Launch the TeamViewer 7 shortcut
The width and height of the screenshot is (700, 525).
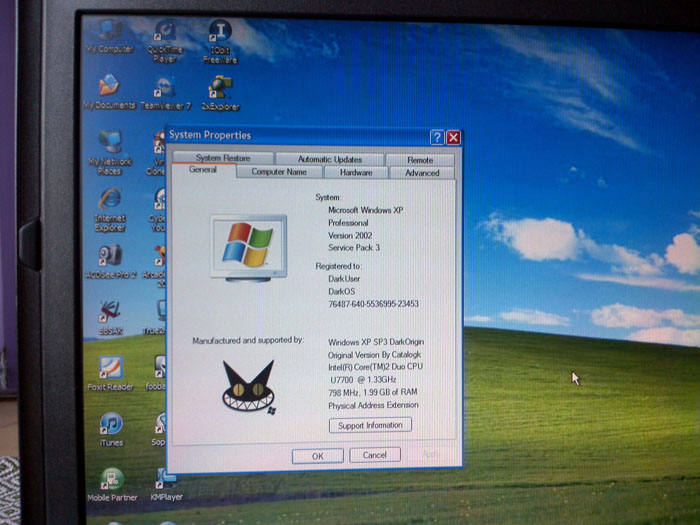pyautogui.click(x=164, y=89)
